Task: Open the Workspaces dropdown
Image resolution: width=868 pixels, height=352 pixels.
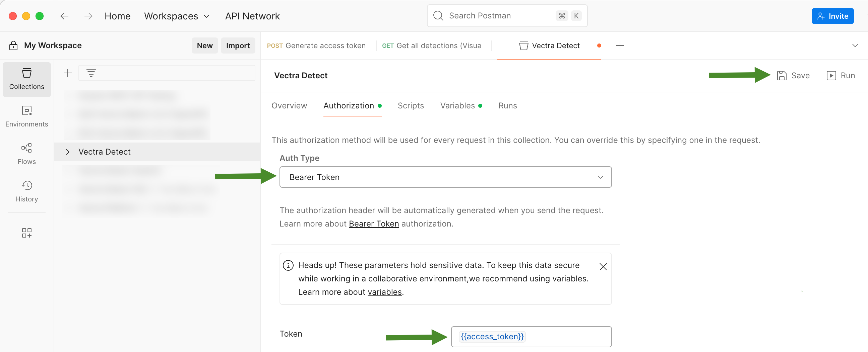Action: pyautogui.click(x=177, y=16)
